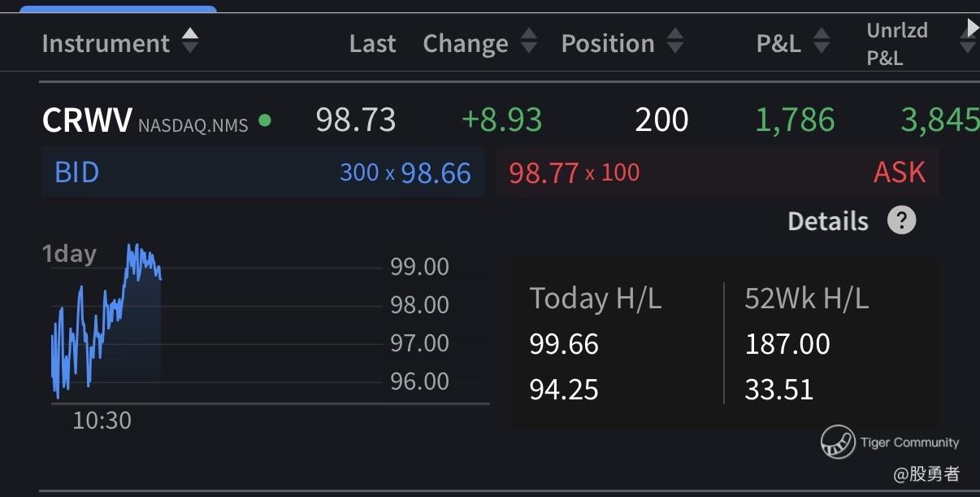Click the Last column header
Screen dimensions: 980x497
tap(372, 43)
